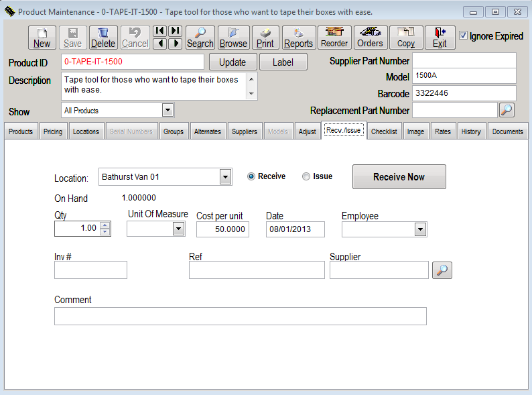532x395 pixels.
Task: Click the Delete trash bin icon
Action: [x=103, y=38]
